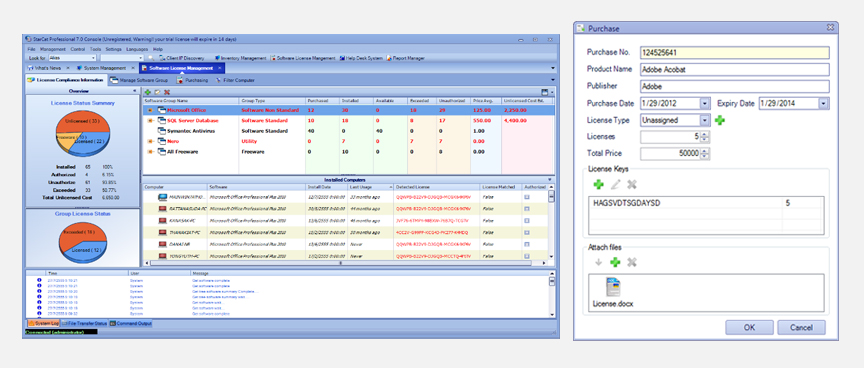The height and width of the screenshot is (368, 864).
Task: Click the Licenses count stepper arrows
Action: click(x=705, y=137)
